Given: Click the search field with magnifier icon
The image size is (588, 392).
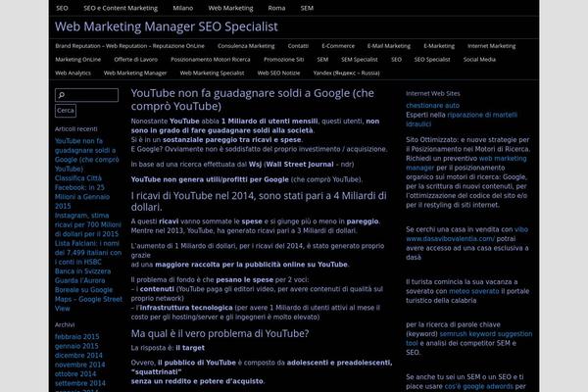Looking at the screenshot, I should click(x=86, y=95).
